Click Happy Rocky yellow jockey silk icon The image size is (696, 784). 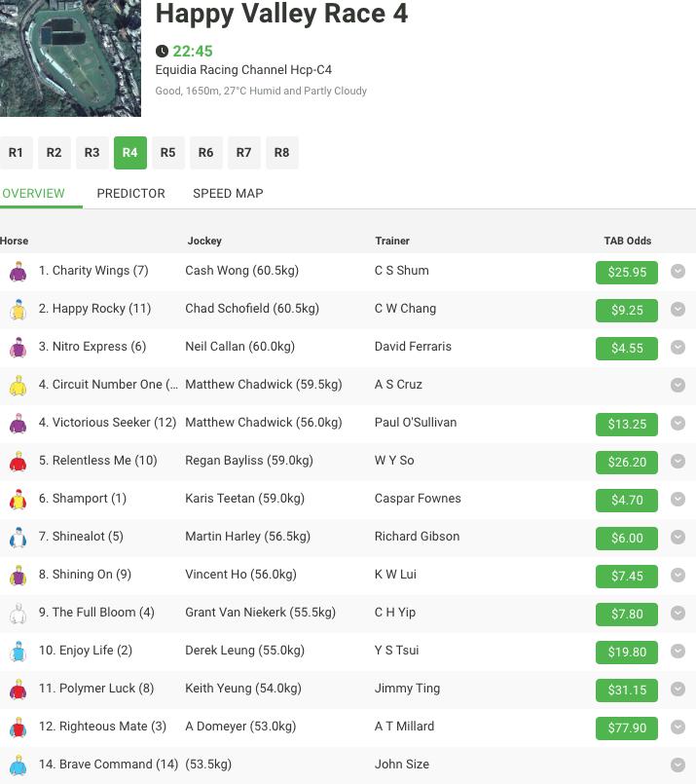(18, 311)
